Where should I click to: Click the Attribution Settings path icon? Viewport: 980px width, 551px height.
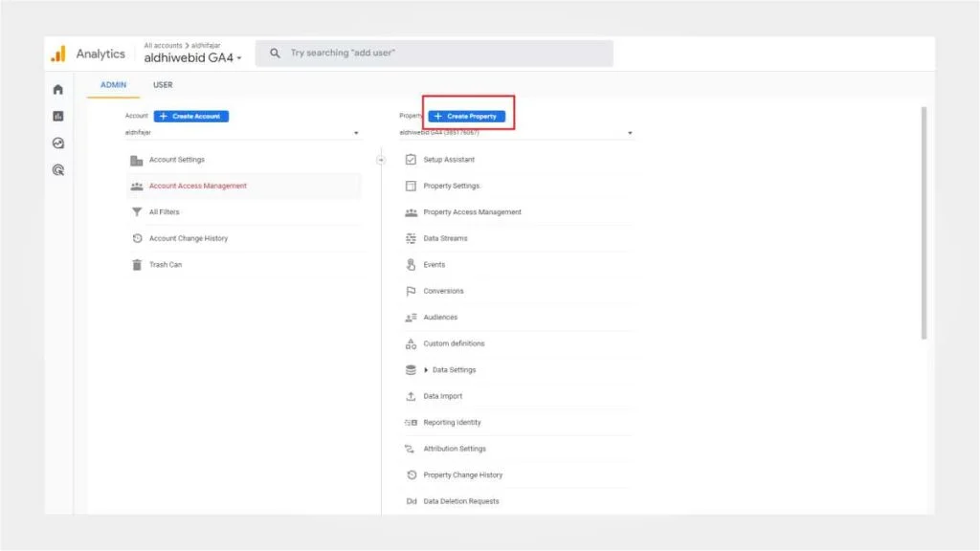coord(410,450)
